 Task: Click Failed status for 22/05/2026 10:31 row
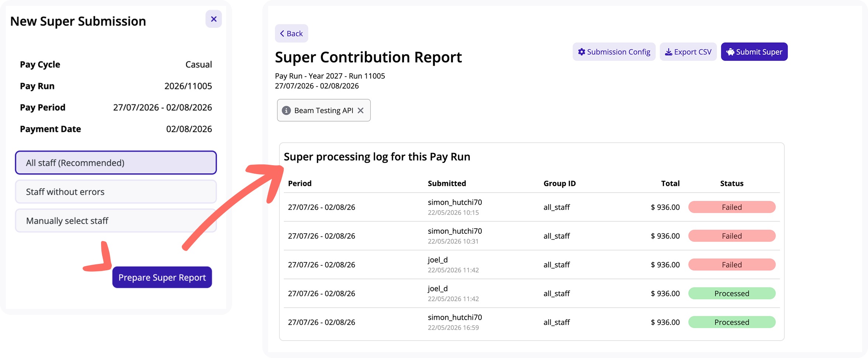pyautogui.click(x=732, y=236)
